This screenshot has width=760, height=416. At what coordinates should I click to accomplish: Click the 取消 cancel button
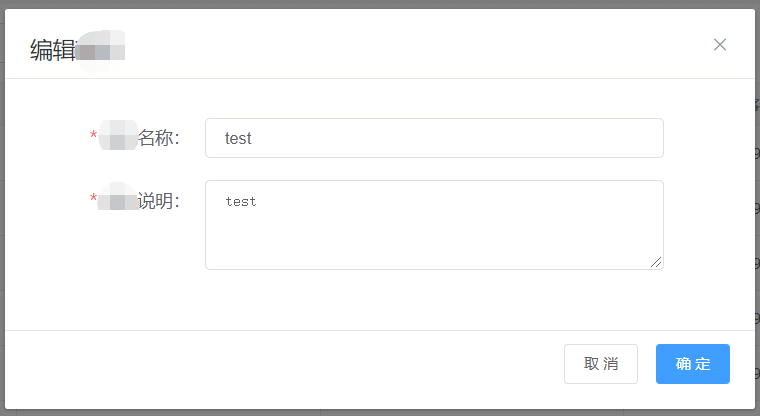[x=601, y=364]
